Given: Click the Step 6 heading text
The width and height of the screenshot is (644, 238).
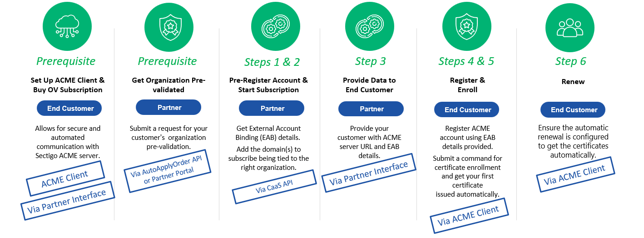Looking at the screenshot, I should point(570,61).
